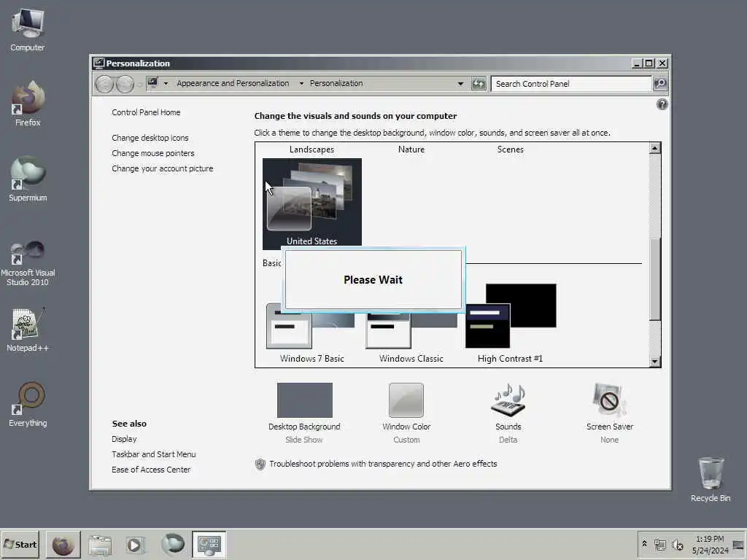Viewport: 747px width, 560px height.
Task: Click Appearance and Personalization breadcrumb
Action: [233, 83]
